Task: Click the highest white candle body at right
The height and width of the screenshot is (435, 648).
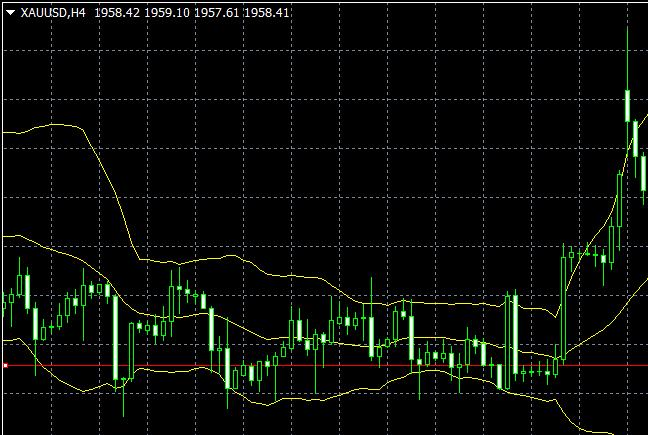Action: [627, 105]
